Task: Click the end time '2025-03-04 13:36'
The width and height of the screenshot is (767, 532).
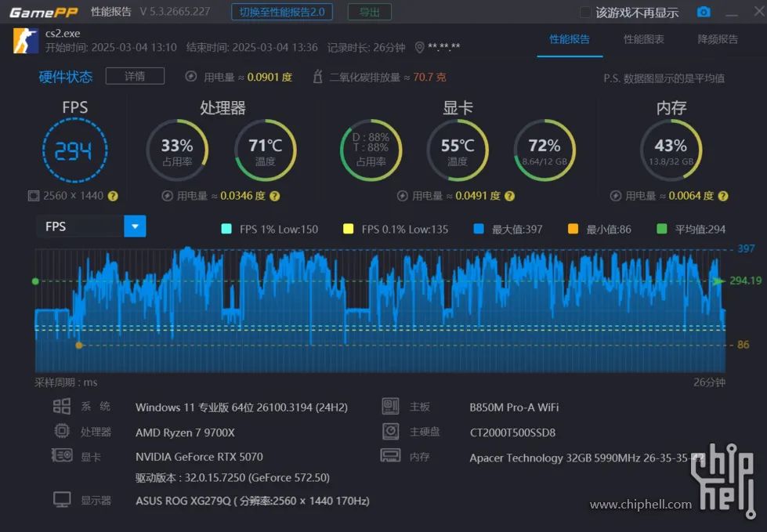Action: (x=275, y=48)
